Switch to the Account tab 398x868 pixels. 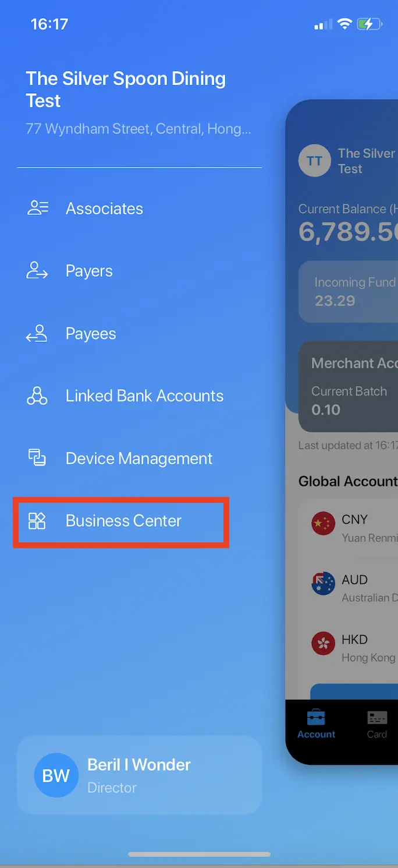coord(316,724)
